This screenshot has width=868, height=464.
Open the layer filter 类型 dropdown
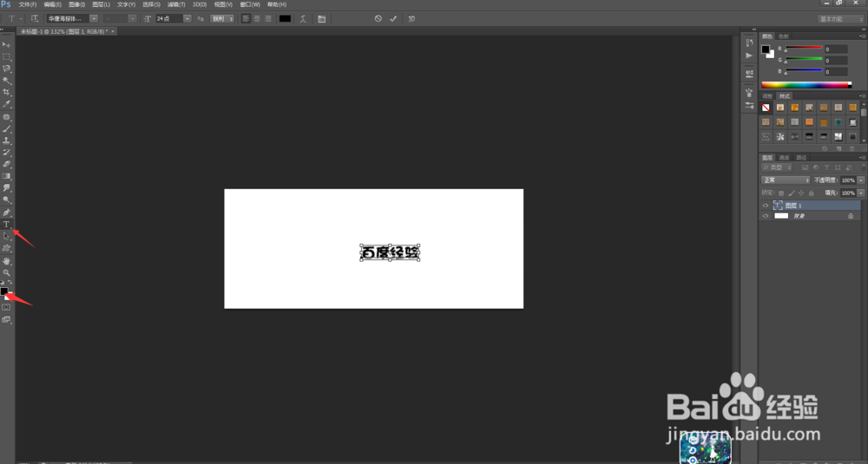point(777,167)
